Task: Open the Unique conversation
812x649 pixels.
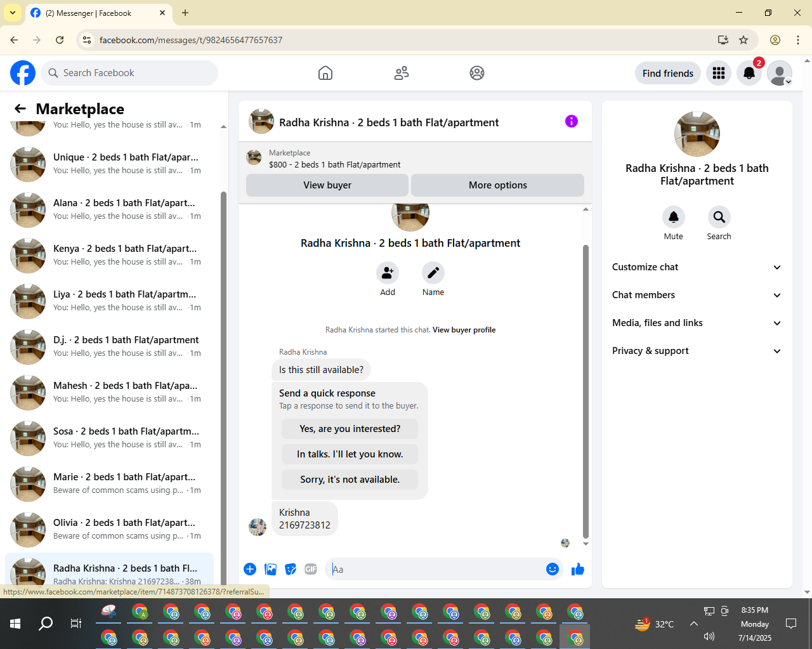Action: (x=109, y=164)
